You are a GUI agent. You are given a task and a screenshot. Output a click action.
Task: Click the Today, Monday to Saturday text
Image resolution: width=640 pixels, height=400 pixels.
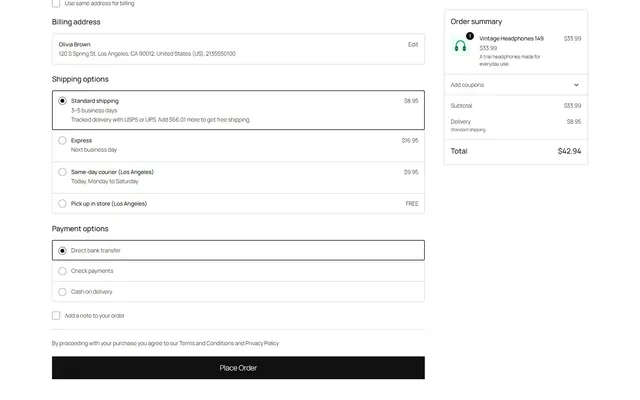[x=104, y=181]
